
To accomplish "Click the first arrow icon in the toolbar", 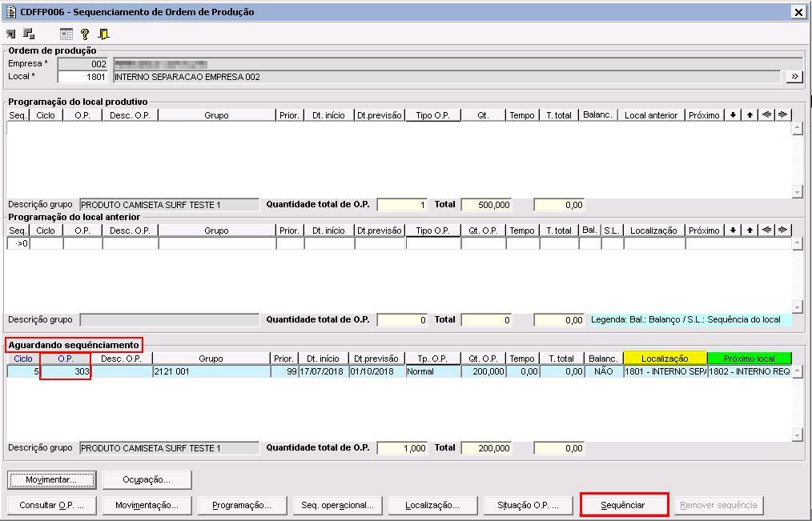I will [x=11, y=34].
